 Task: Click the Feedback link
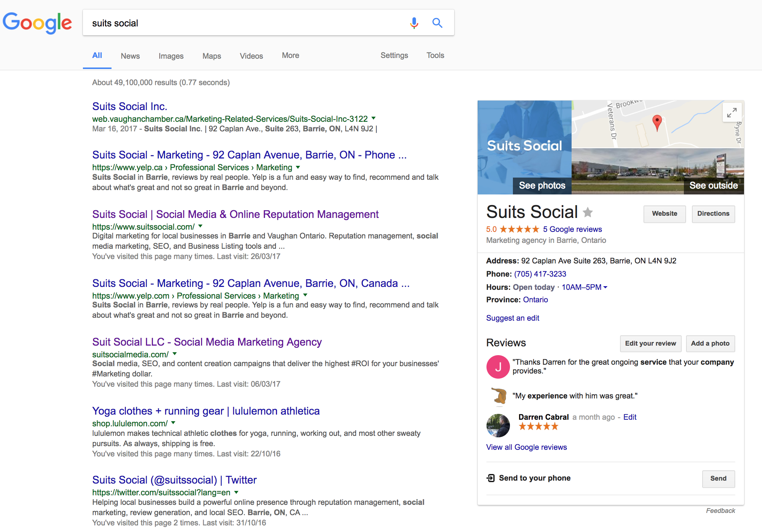(x=721, y=511)
